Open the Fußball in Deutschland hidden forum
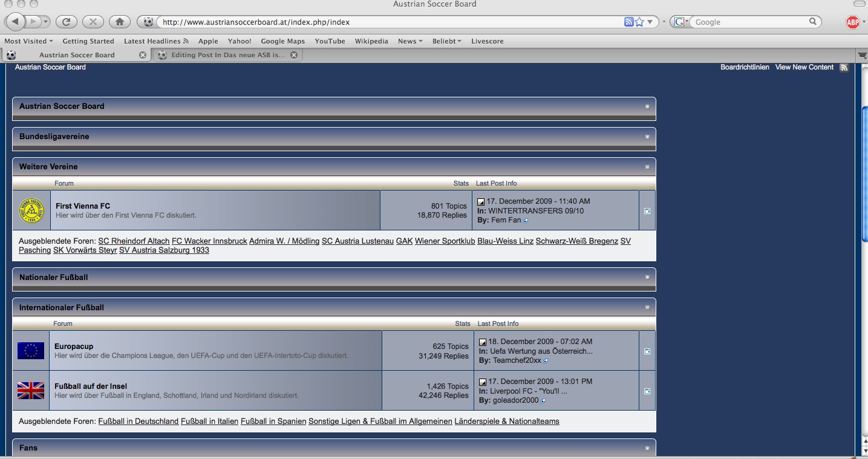This screenshot has width=868, height=459. (x=139, y=422)
